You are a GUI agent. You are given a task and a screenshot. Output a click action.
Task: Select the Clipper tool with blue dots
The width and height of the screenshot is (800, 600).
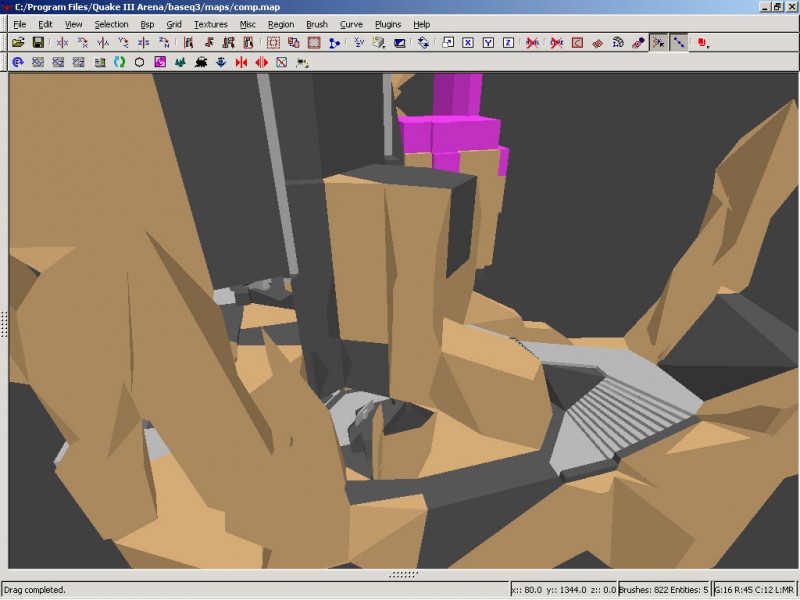point(335,43)
